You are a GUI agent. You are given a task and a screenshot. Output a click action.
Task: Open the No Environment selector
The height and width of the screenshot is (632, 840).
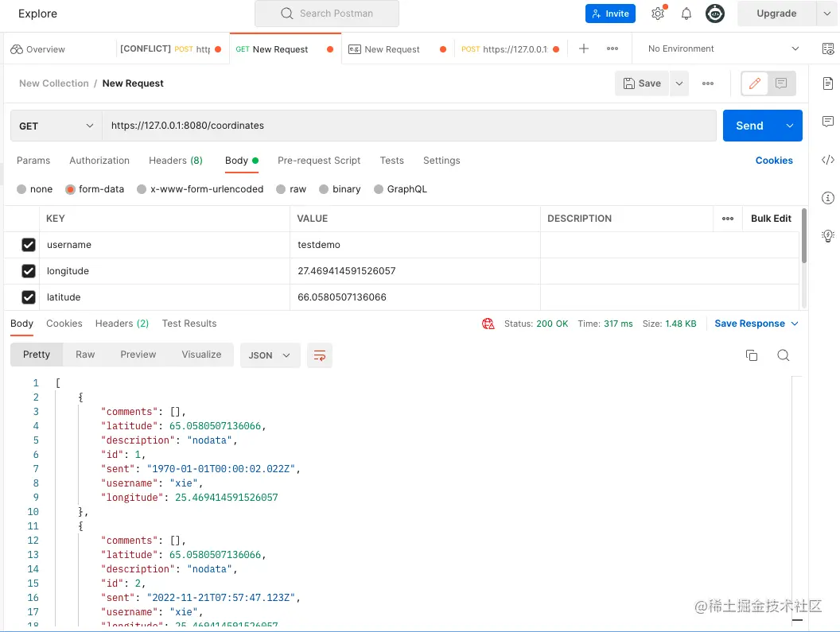click(723, 48)
